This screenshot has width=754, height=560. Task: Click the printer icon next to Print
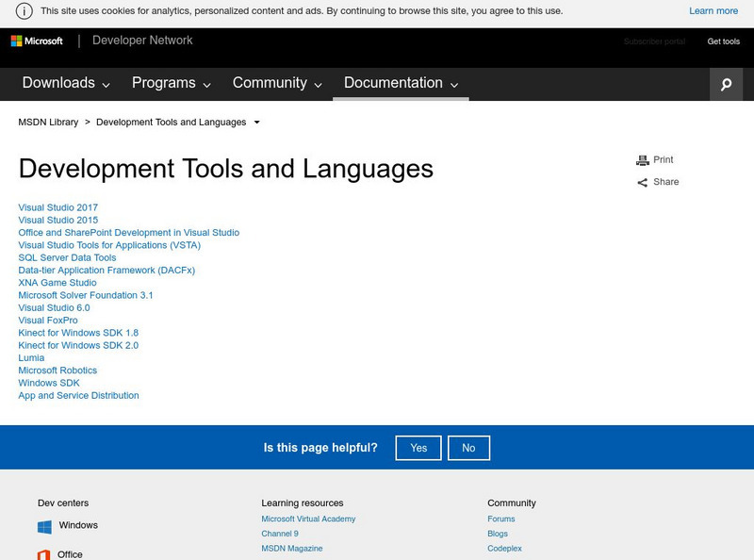coord(643,160)
